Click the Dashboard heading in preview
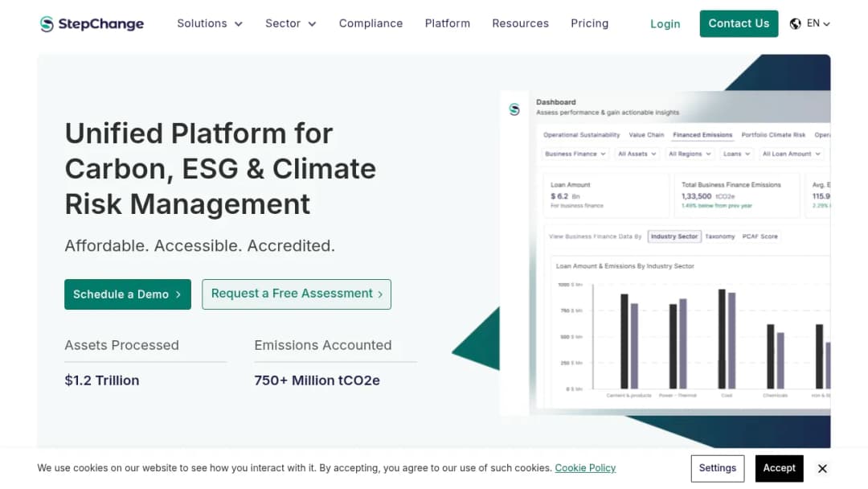This screenshot has width=868, height=489. (556, 102)
